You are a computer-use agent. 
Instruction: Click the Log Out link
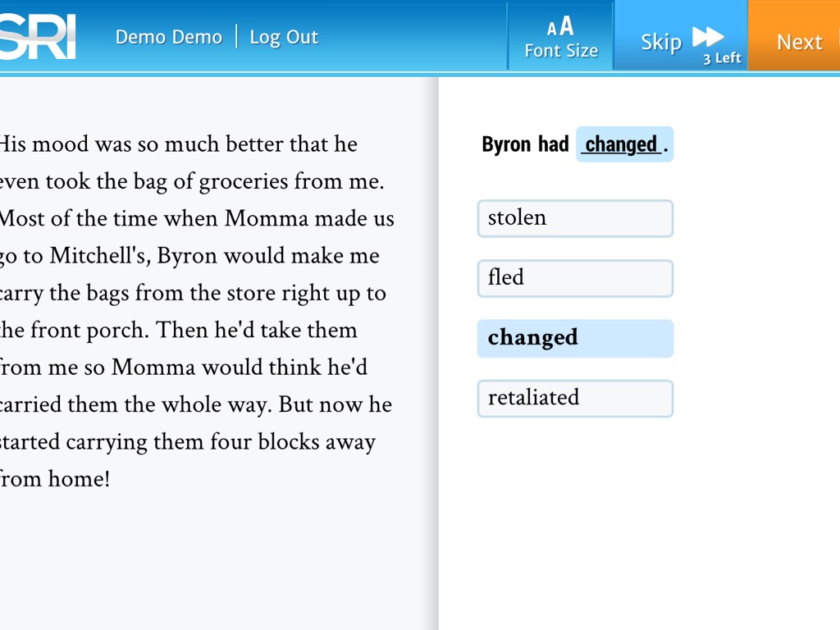pyautogui.click(x=283, y=37)
